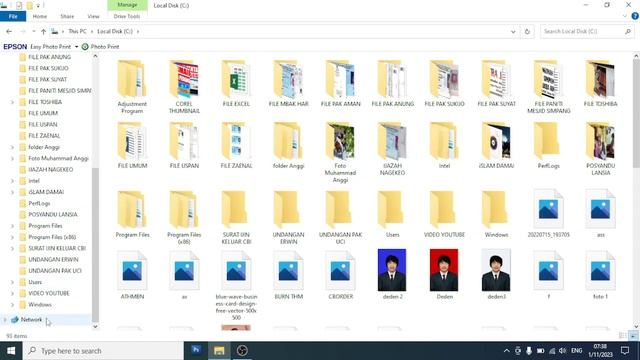Click navigation pane scroll down arrow
Viewport: 640px width, 360px height.
(x=95, y=327)
